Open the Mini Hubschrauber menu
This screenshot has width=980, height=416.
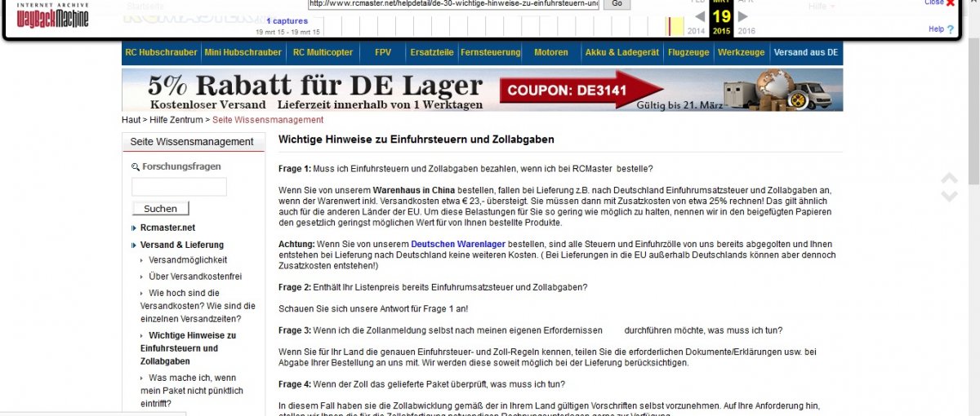pyautogui.click(x=243, y=52)
